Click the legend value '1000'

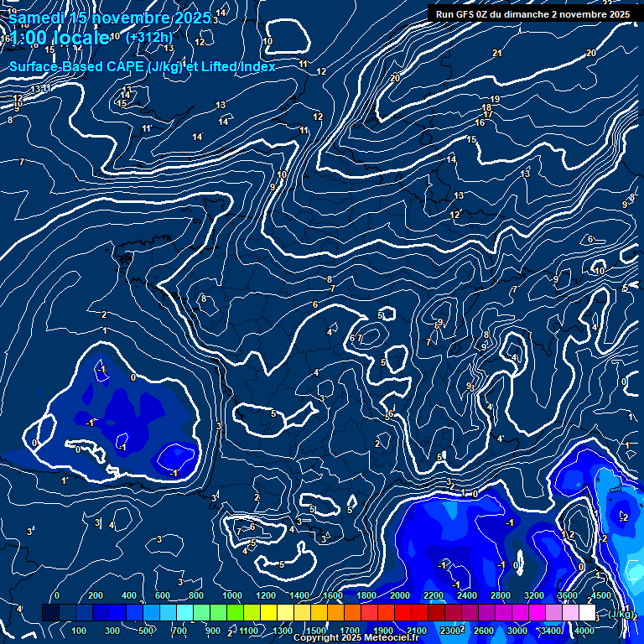232,595
